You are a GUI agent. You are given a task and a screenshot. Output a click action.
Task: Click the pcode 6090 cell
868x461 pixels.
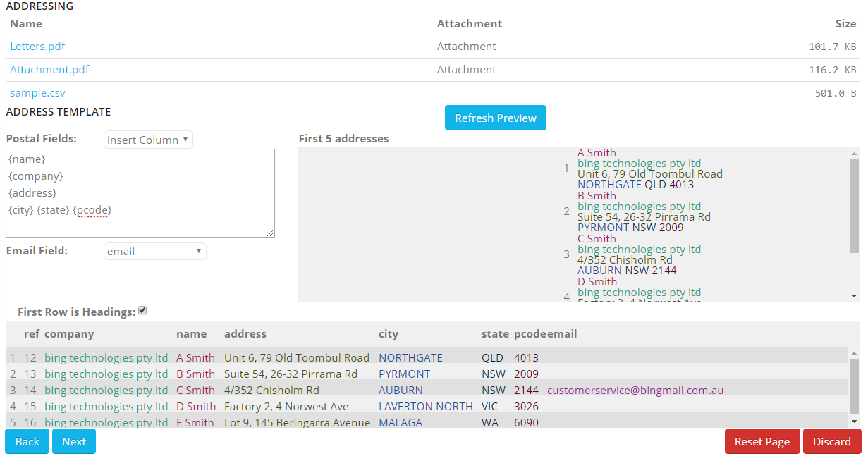point(526,423)
